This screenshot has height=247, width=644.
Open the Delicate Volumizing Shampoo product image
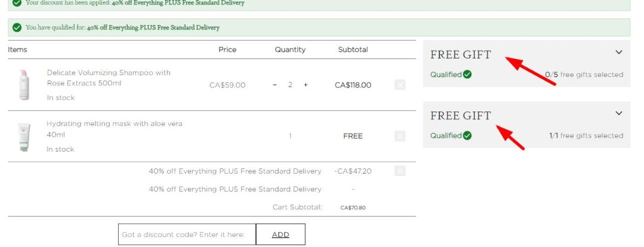click(x=24, y=85)
